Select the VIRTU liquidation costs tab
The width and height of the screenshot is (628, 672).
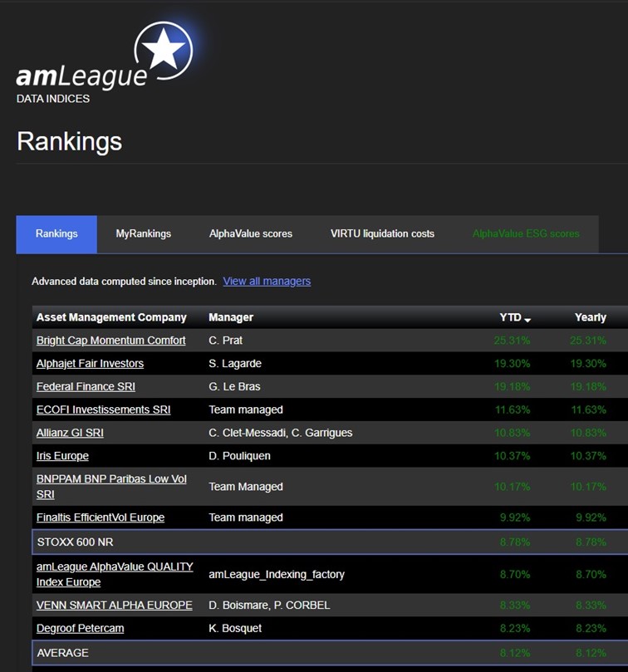point(382,234)
